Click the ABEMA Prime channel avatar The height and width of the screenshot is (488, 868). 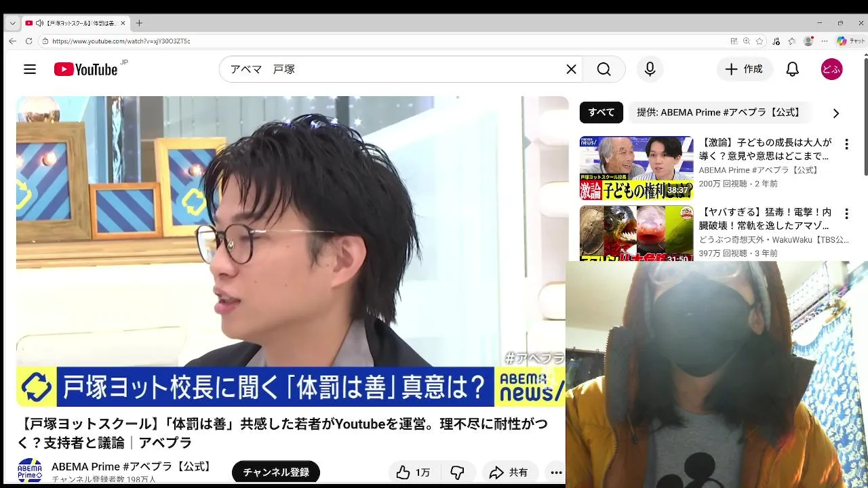point(30,471)
